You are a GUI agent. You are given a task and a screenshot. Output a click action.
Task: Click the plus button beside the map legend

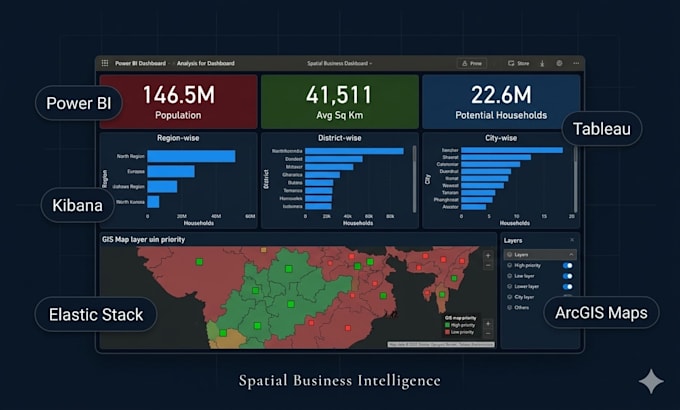click(488, 324)
